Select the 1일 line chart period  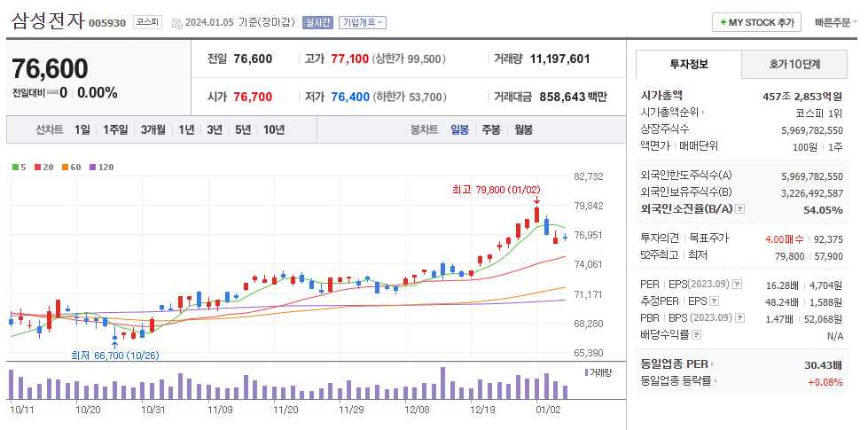pos(82,130)
